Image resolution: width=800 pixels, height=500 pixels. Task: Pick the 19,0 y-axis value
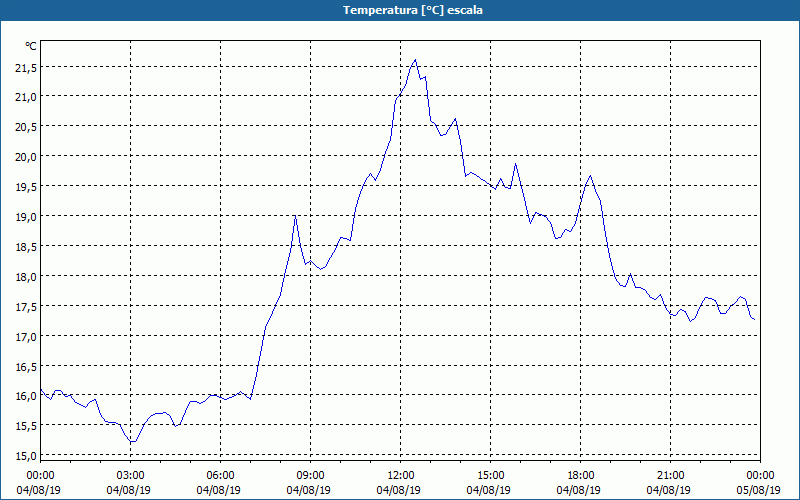(x=26, y=216)
